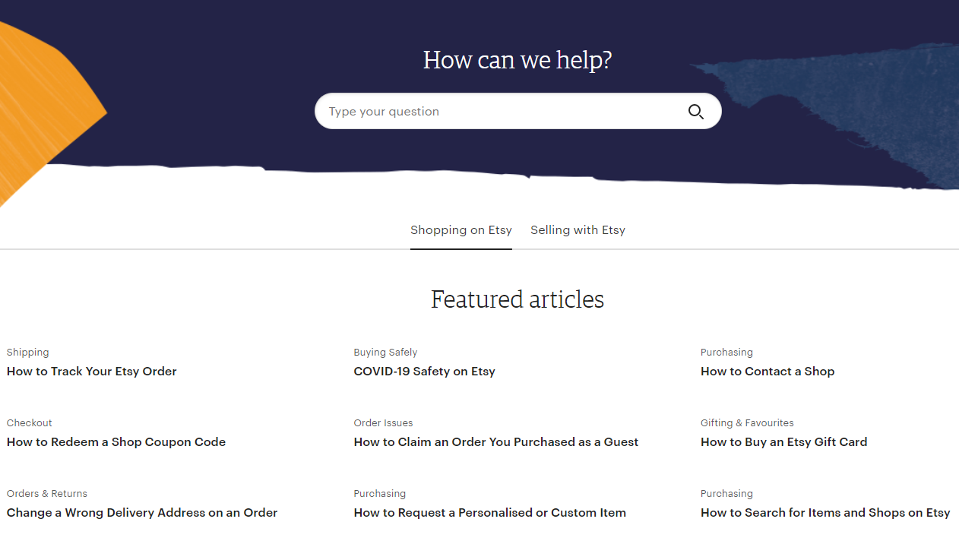959x560 pixels.
Task: Open How to Redeem a Shop Coupon Code
Action: [116, 442]
